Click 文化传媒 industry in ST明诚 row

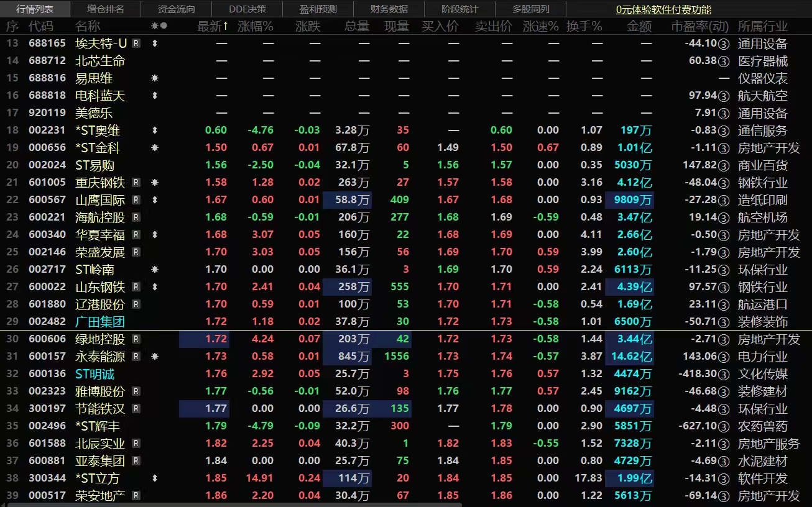click(x=762, y=374)
